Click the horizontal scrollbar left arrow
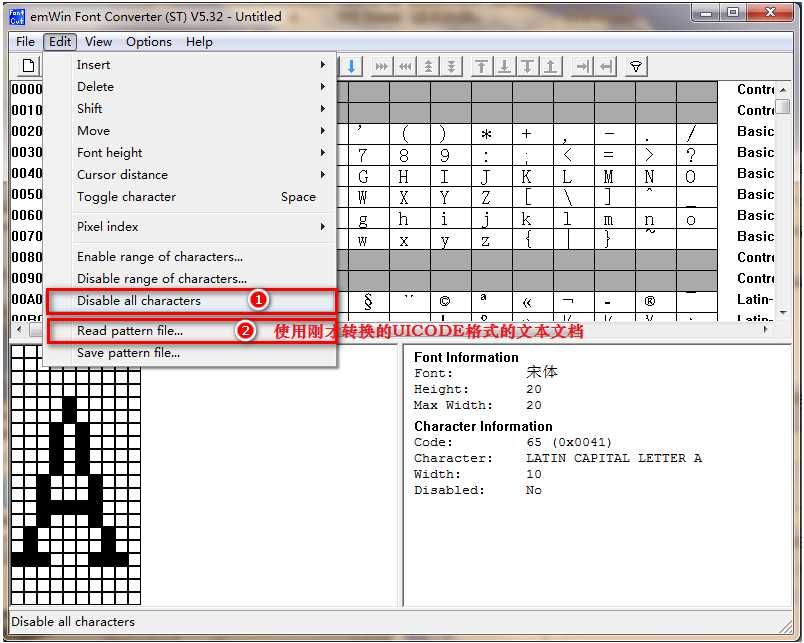This screenshot has width=804, height=643. (x=20, y=330)
